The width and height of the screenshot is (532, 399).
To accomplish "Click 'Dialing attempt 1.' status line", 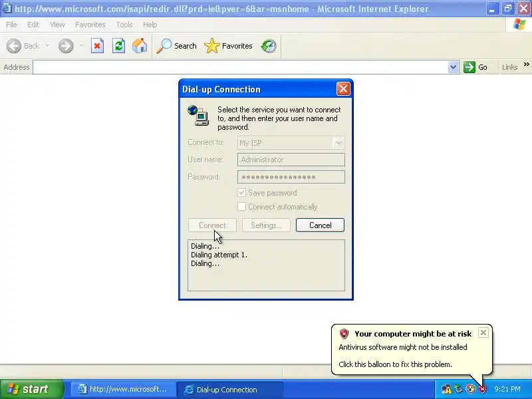I will (x=219, y=255).
